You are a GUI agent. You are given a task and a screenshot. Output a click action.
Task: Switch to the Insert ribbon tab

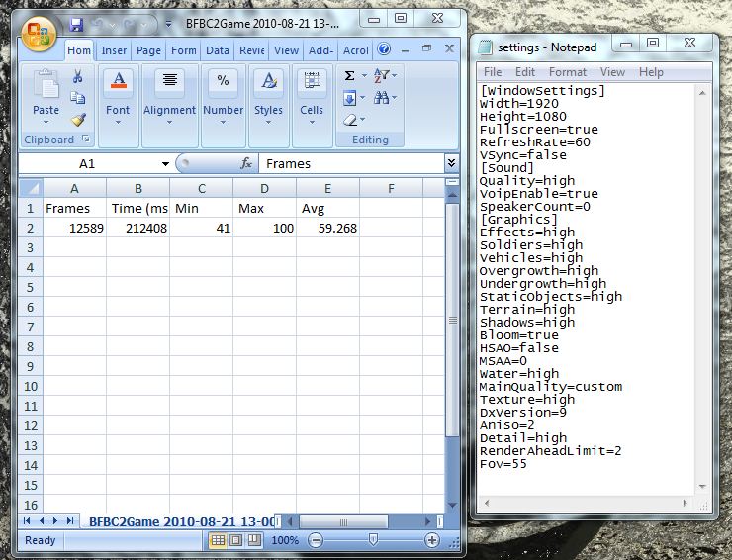point(114,50)
